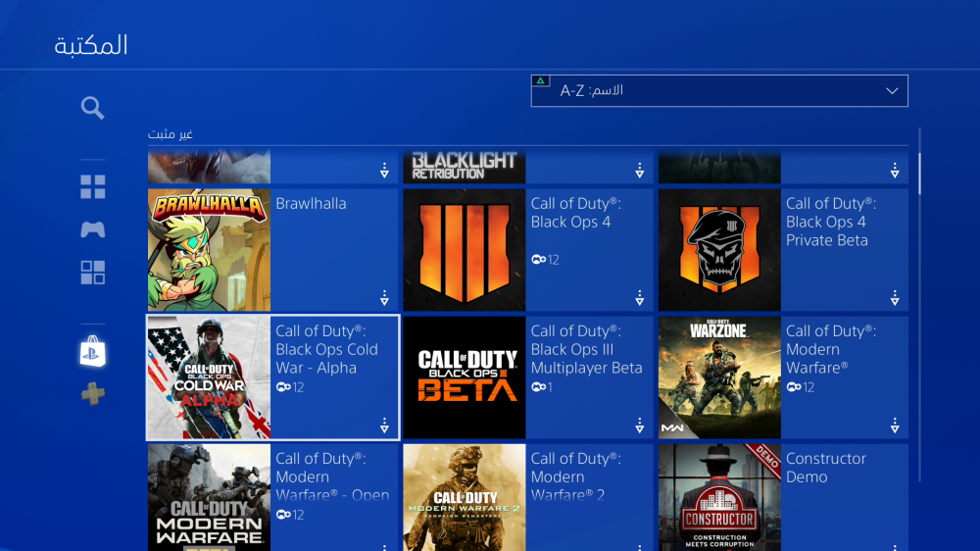Click the chevron arrow of sort dropdown
Viewport: 980px width, 551px height.
pyautogui.click(x=892, y=91)
